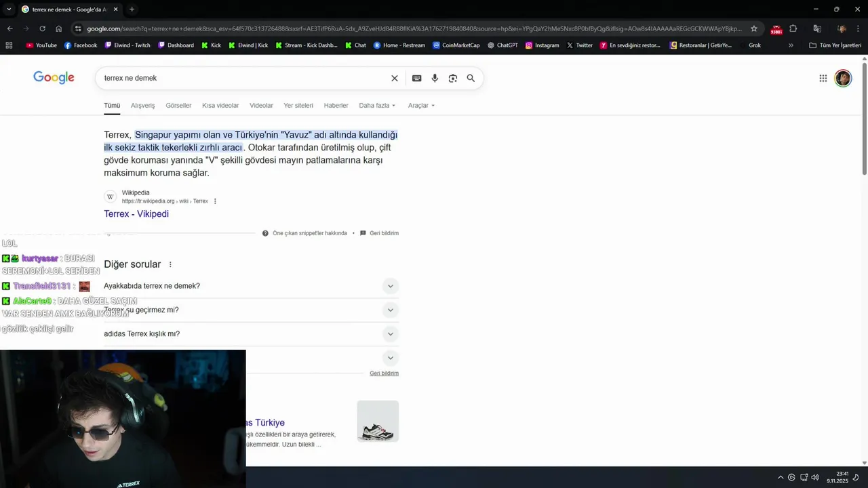The image size is (868, 488).
Task: Open the Instagram bookmark
Action: point(542,45)
